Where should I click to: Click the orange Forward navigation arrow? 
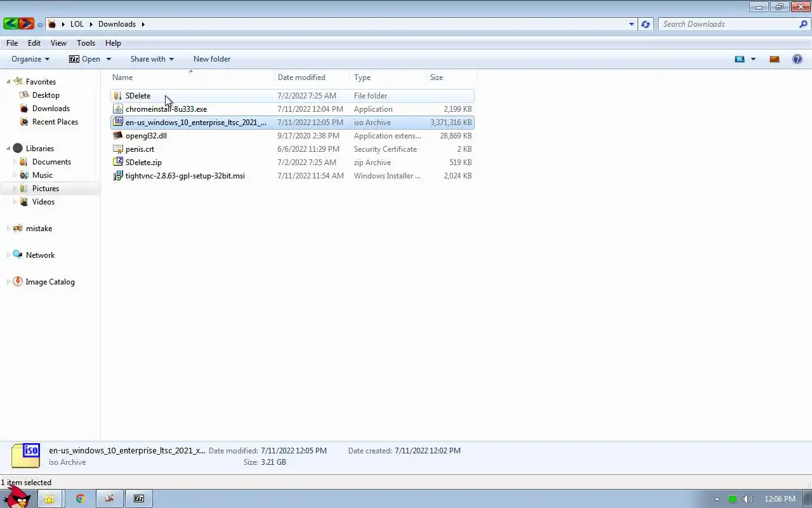tap(27, 24)
